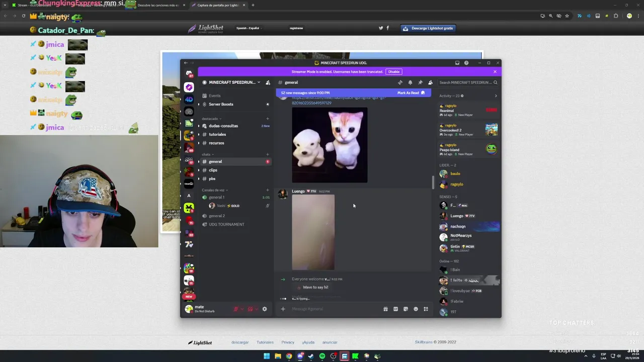The height and width of the screenshot is (362, 644).
Task: Open the cat and dog GIF image
Action: pos(330,145)
